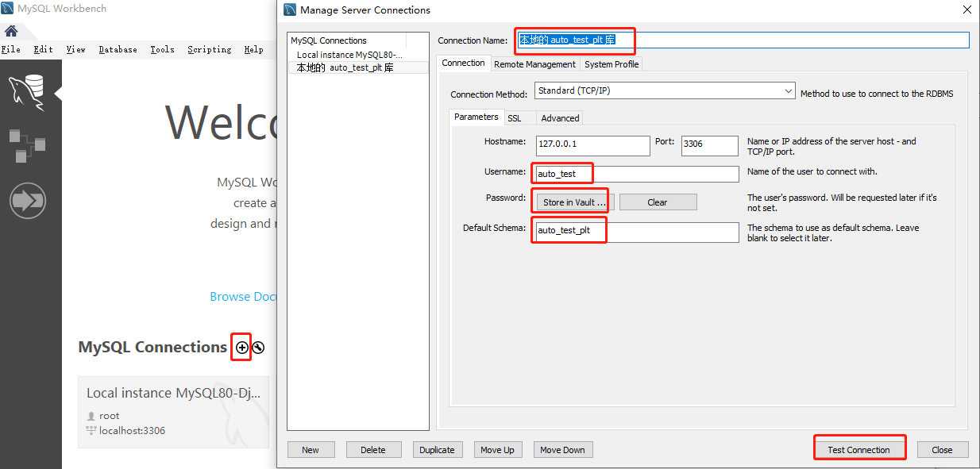This screenshot has height=469, width=980.
Task: Open the Tools menu
Action: click(162, 49)
